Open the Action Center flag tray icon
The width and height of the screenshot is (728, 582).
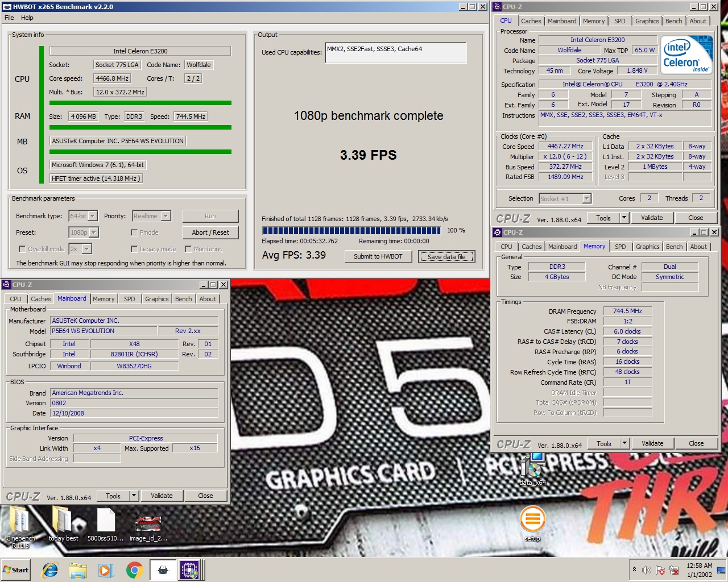point(660,570)
